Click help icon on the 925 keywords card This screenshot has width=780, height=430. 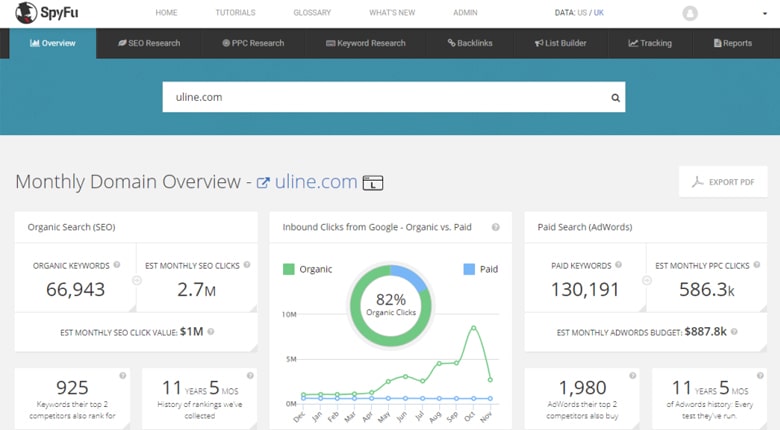pyautogui.click(x=122, y=375)
